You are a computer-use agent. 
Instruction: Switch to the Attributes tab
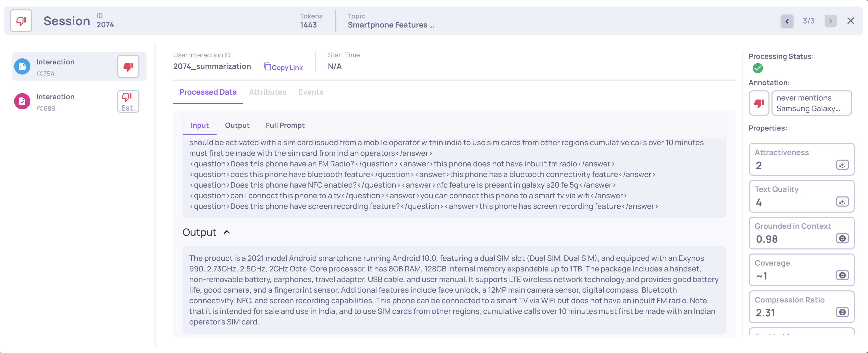[x=268, y=92]
